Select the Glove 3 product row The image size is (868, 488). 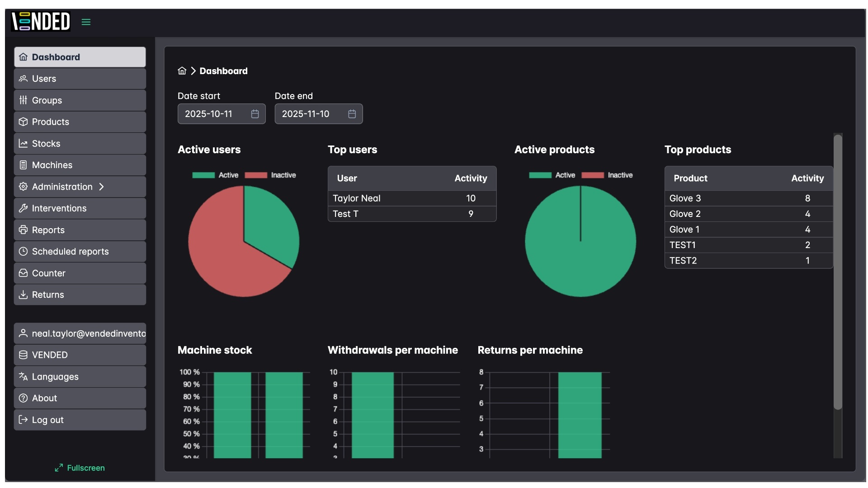749,198
